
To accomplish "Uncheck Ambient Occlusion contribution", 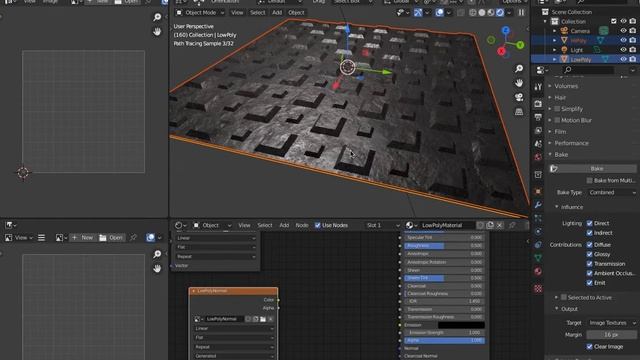I will pyautogui.click(x=589, y=273).
